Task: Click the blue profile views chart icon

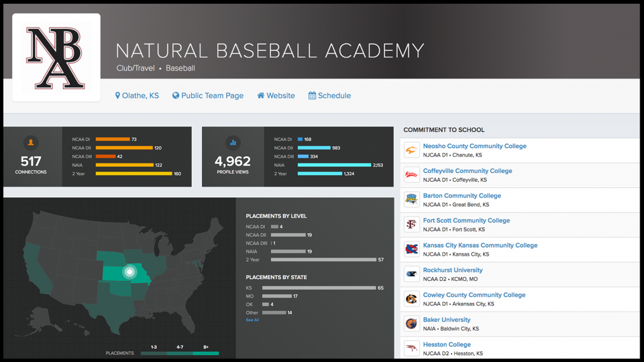Action: 233,142
